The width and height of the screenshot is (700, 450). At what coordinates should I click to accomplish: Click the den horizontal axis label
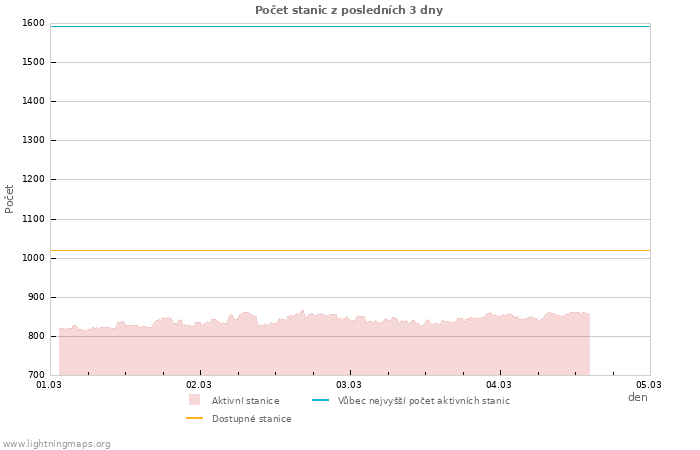[637, 397]
